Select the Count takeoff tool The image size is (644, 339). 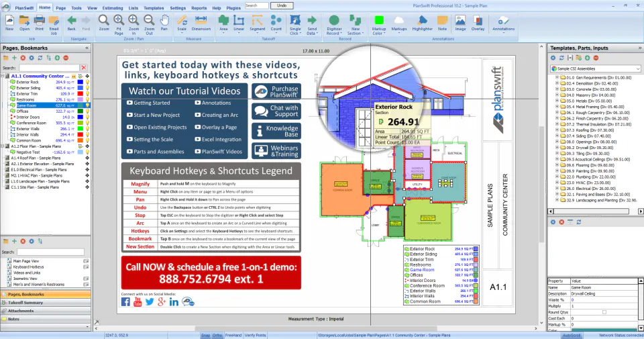coord(276,23)
